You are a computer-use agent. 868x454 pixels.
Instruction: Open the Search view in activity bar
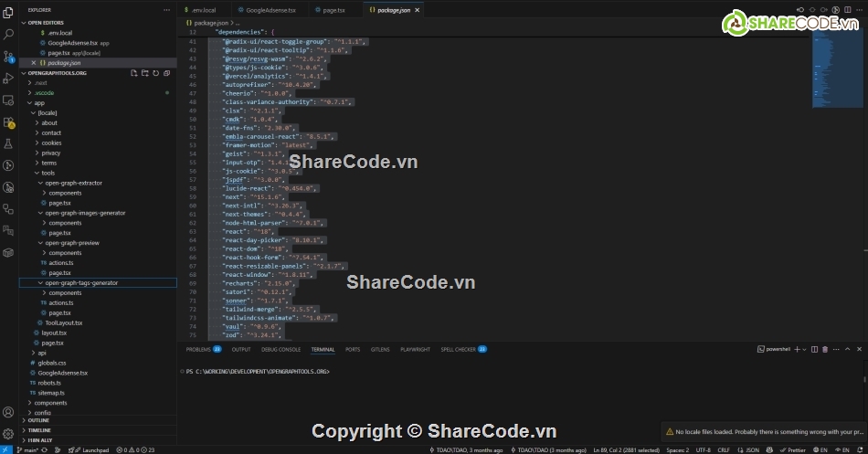8,35
